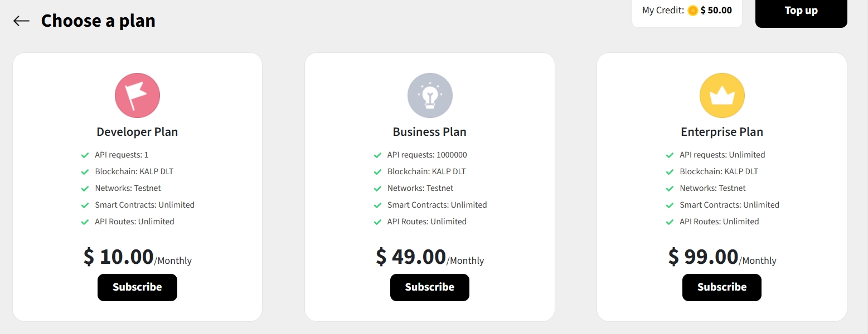Click the Business Plan Networks: Testnet checkmark
The width and height of the screenshot is (868, 334).
pos(377,188)
